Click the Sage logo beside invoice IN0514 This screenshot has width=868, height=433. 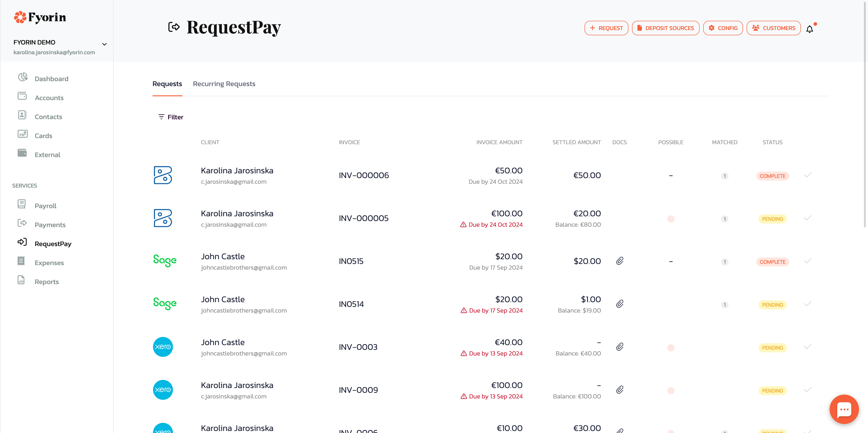(x=165, y=304)
